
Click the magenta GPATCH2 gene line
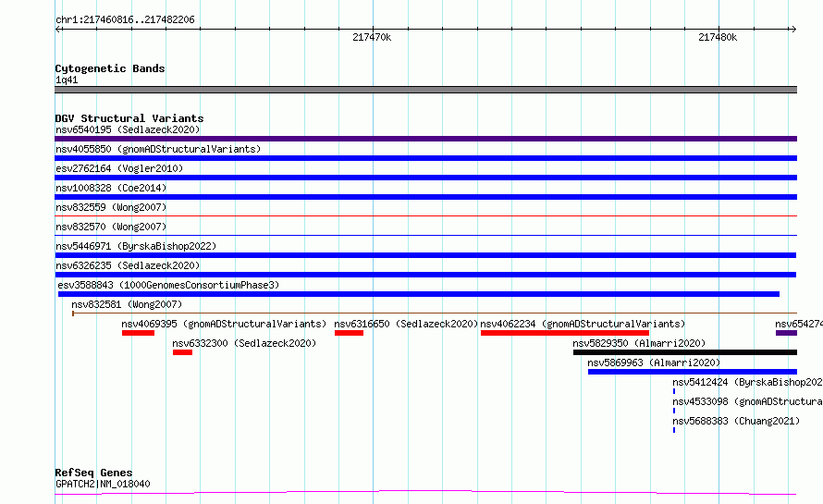[x=425, y=493]
